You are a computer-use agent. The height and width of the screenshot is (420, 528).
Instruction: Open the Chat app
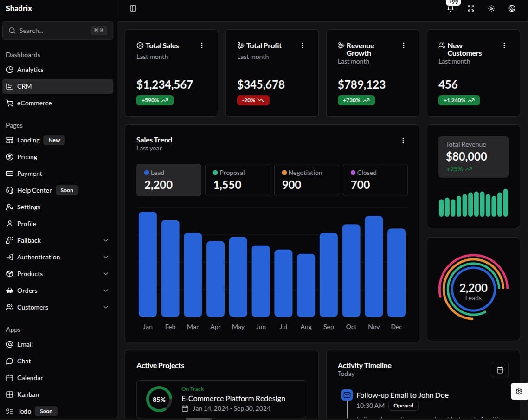(x=58, y=361)
